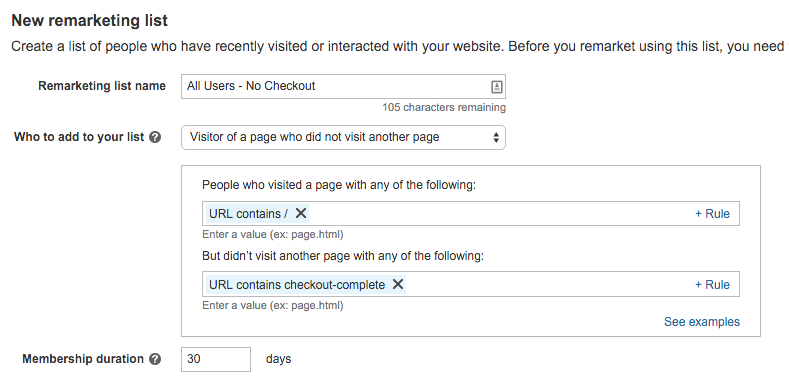
Task: Open help icon next to Membership duration
Action: pos(155,359)
